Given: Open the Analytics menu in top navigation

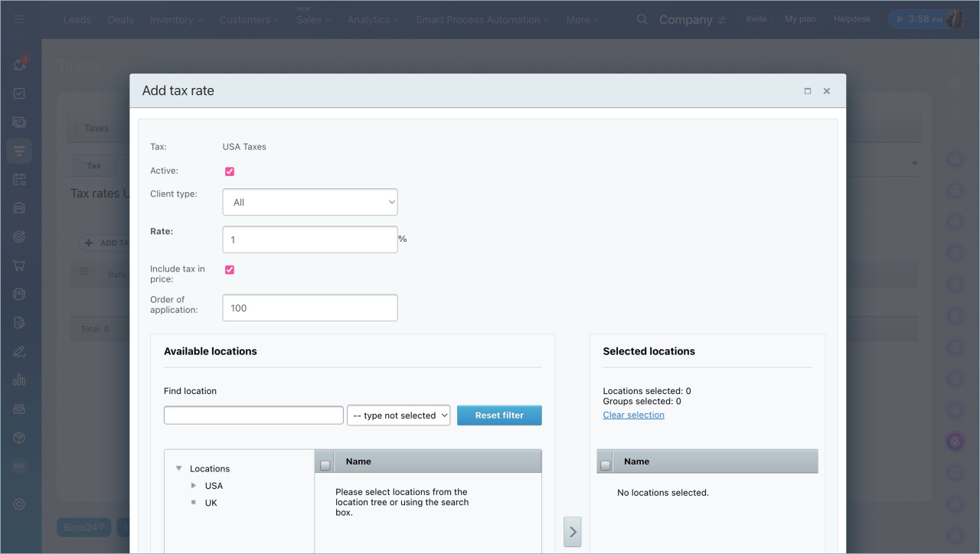Looking at the screenshot, I should point(373,20).
